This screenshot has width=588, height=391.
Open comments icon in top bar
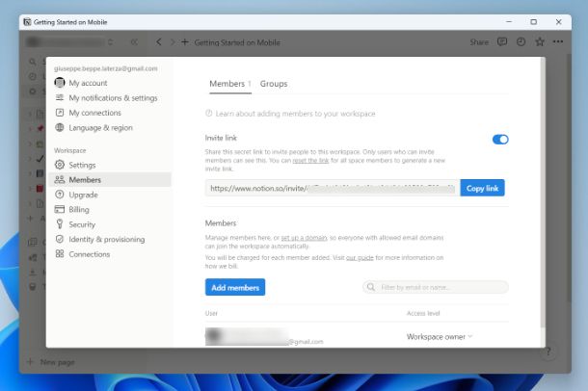click(x=502, y=42)
